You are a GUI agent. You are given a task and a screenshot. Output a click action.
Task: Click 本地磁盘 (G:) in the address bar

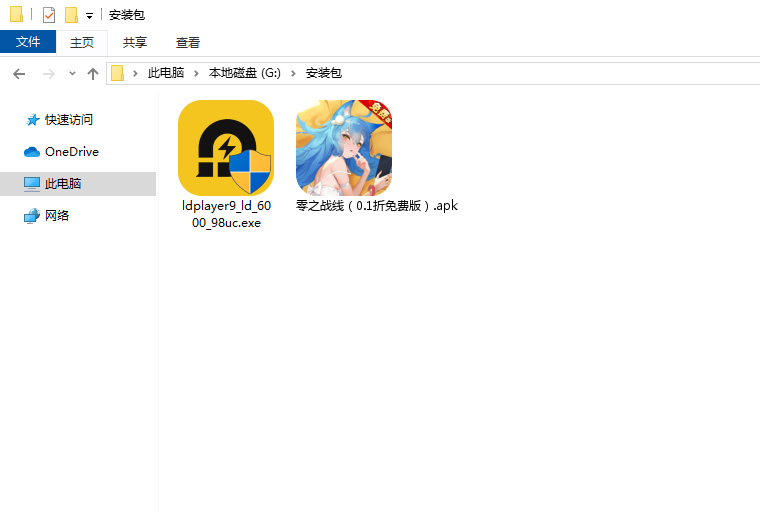(x=244, y=73)
